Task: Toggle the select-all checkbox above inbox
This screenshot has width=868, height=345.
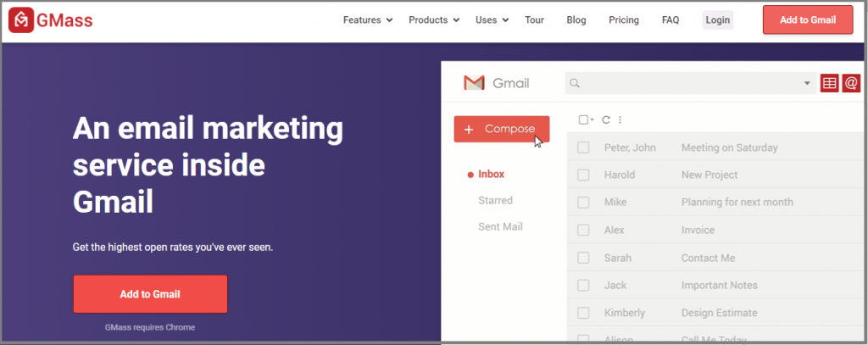Action: coord(583,120)
